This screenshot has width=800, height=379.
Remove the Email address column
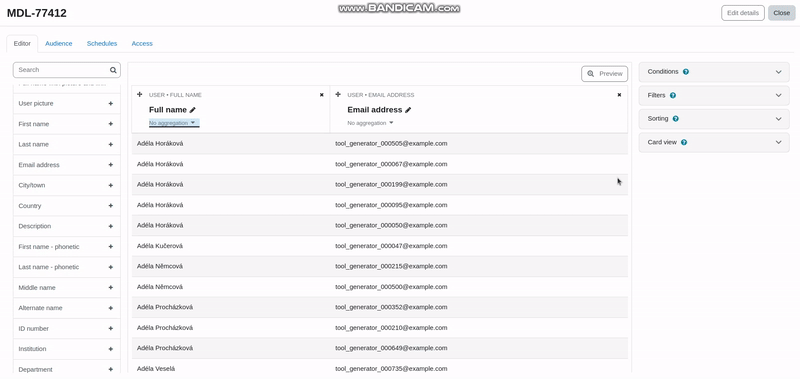coord(619,95)
